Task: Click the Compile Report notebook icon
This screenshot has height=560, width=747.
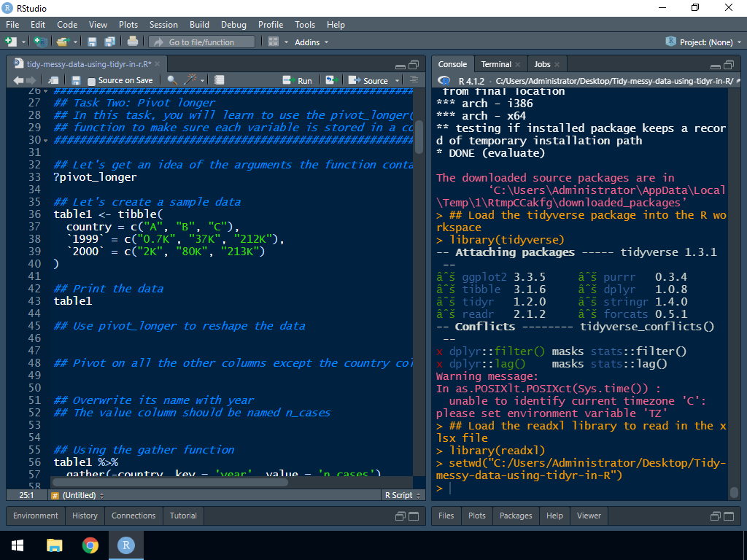Action: [x=220, y=80]
